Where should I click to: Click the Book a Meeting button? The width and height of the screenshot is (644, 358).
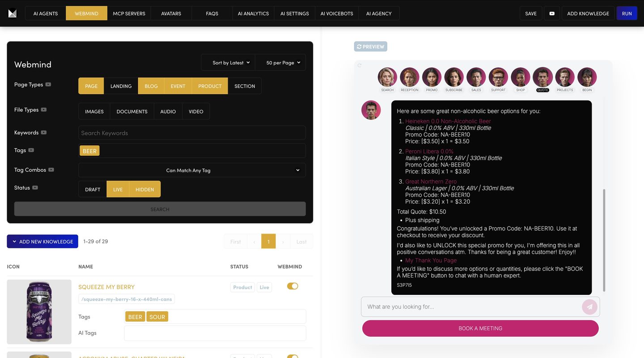480,328
